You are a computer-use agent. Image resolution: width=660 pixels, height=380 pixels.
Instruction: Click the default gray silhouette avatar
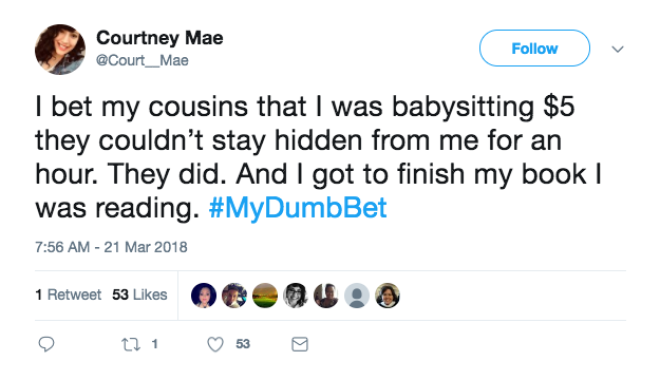pos(357,295)
